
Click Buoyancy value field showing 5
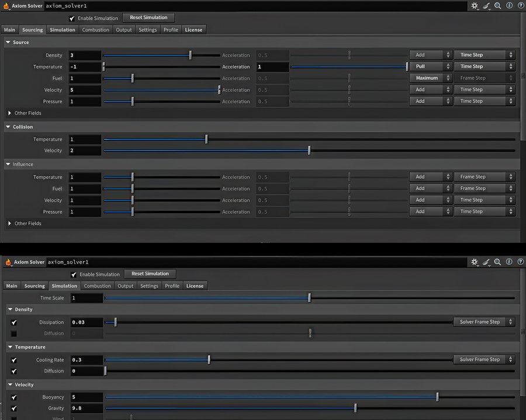[x=86, y=397]
